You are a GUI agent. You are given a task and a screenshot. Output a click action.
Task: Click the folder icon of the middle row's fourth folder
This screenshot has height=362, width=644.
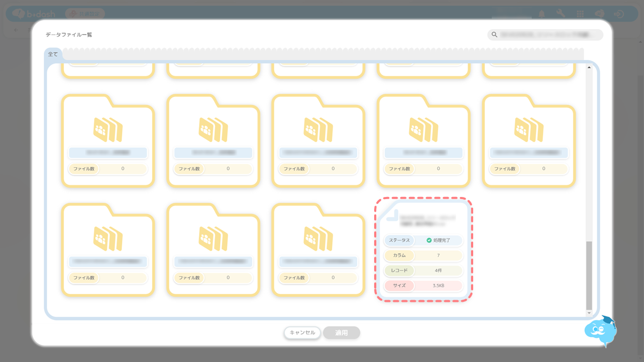pyautogui.click(x=424, y=129)
